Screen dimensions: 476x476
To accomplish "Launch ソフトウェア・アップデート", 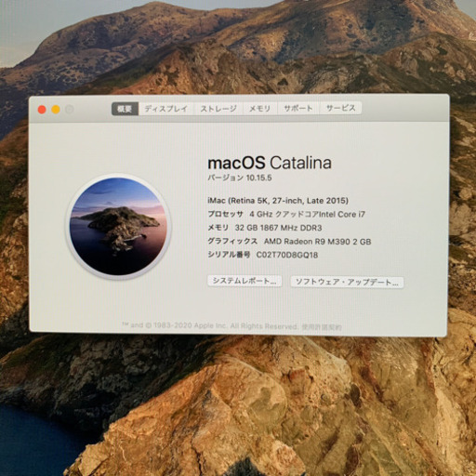I will (x=347, y=283).
